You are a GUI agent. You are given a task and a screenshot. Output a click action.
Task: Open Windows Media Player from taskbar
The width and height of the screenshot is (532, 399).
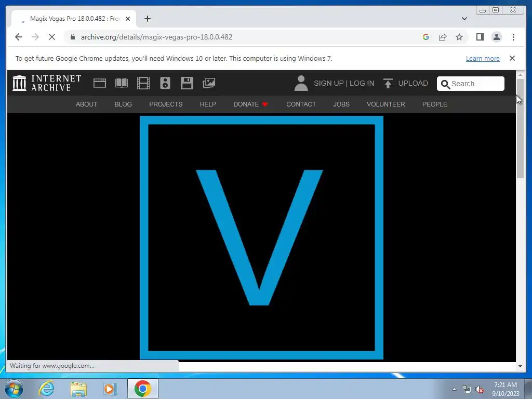110,389
